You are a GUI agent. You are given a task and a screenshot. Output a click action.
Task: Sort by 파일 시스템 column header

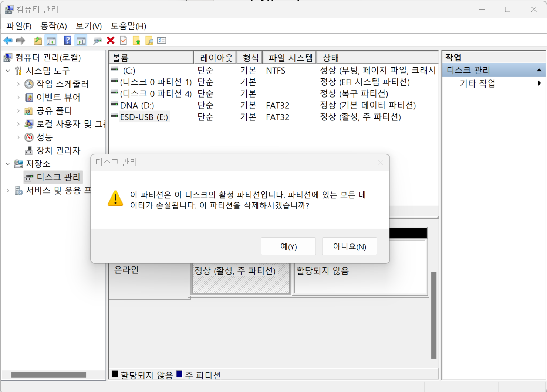(x=289, y=58)
